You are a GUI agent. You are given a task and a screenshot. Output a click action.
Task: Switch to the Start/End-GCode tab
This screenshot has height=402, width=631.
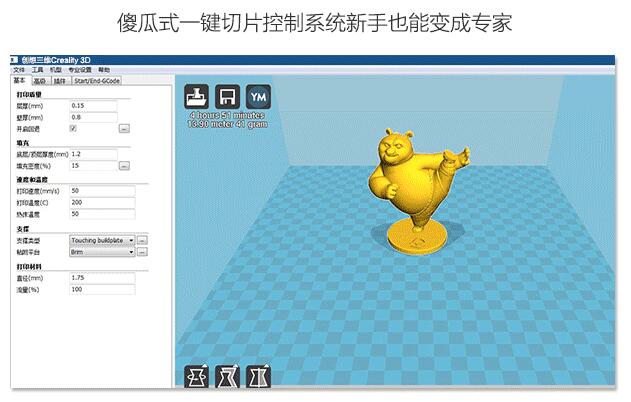tap(97, 81)
